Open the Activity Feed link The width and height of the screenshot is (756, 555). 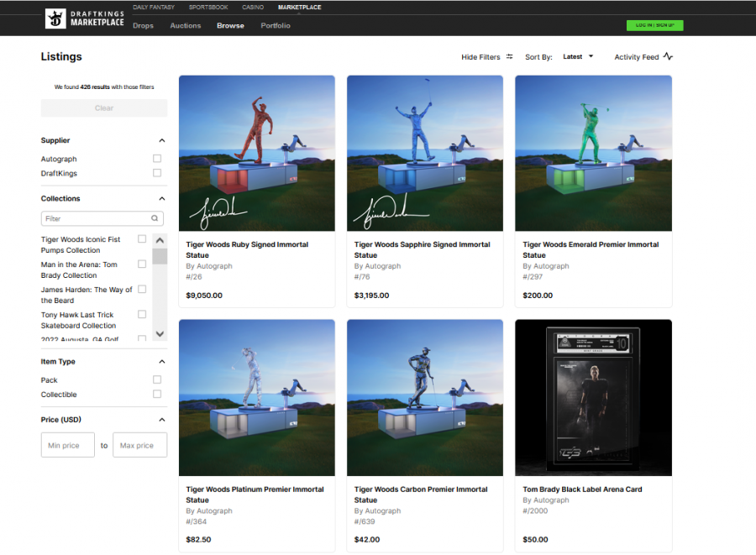click(637, 57)
